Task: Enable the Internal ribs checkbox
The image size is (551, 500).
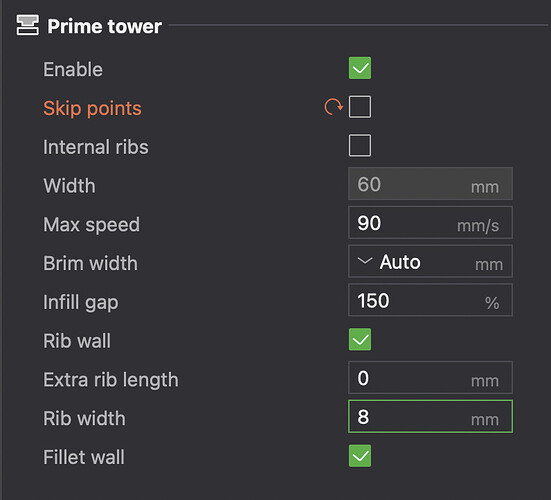Action: tap(360, 145)
